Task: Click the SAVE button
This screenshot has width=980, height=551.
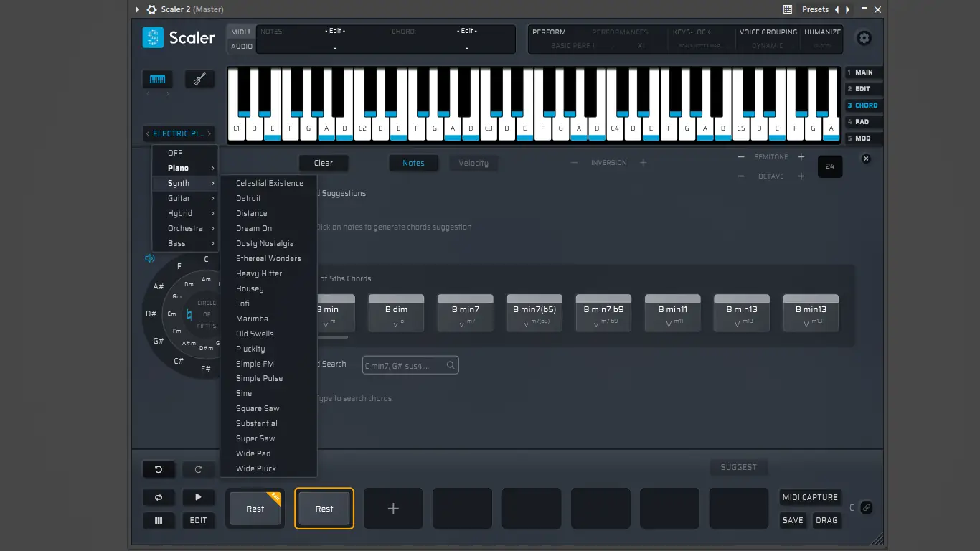Action: pos(793,520)
